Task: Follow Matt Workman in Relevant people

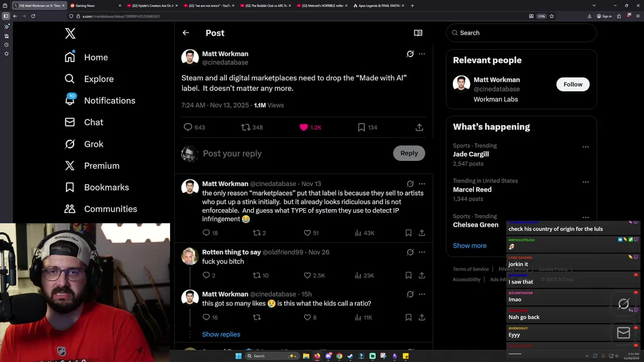Action: point(573,84)
